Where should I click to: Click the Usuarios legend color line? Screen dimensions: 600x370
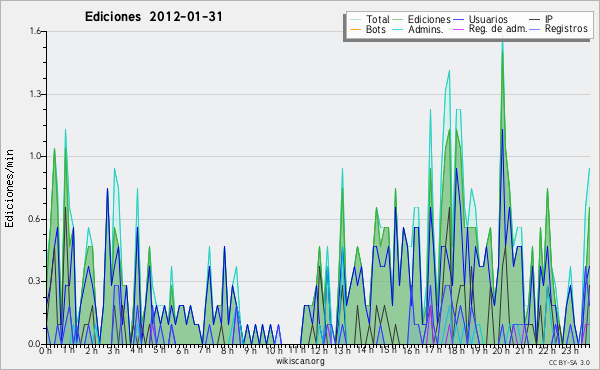tap(458, 19)
